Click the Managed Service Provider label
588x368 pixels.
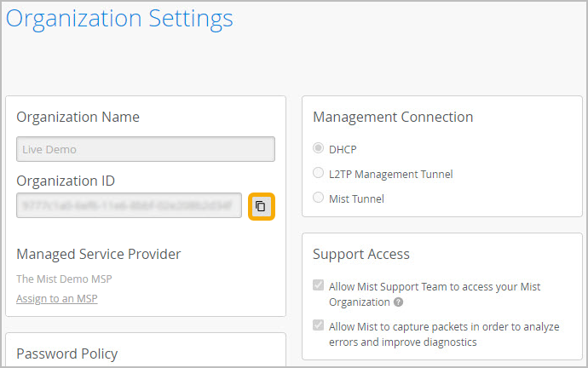[98, 254]
